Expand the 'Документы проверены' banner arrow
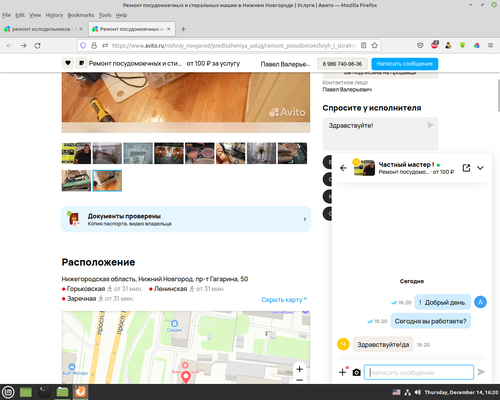The height and width of the screenshot is (400, 500). [305, 219]
